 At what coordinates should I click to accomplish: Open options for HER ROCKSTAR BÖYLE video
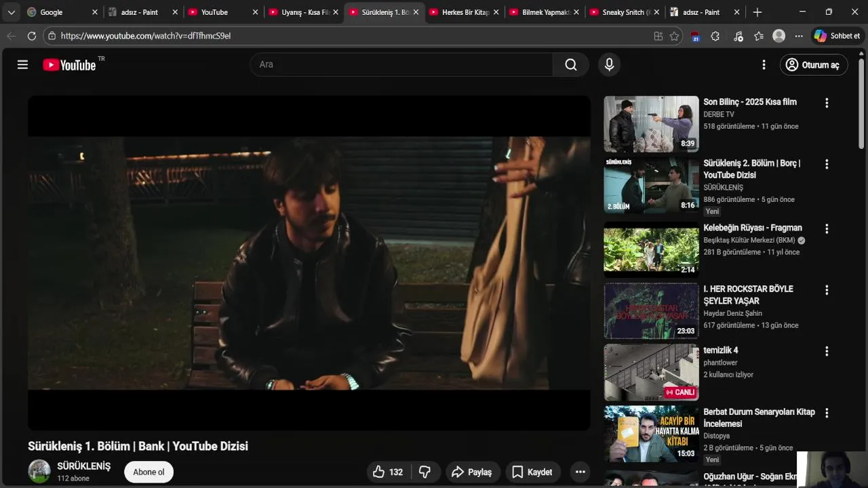pyautogui.click(x=826, y=290)
